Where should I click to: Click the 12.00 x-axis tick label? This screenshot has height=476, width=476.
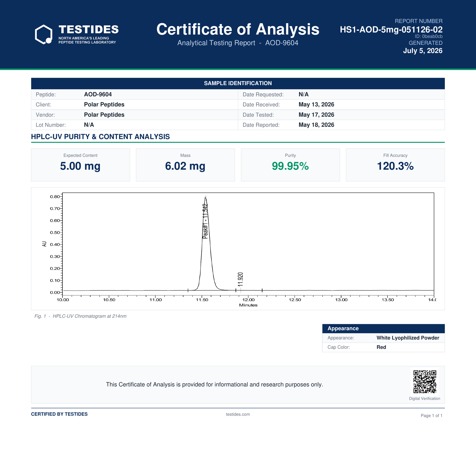[248, 300]
